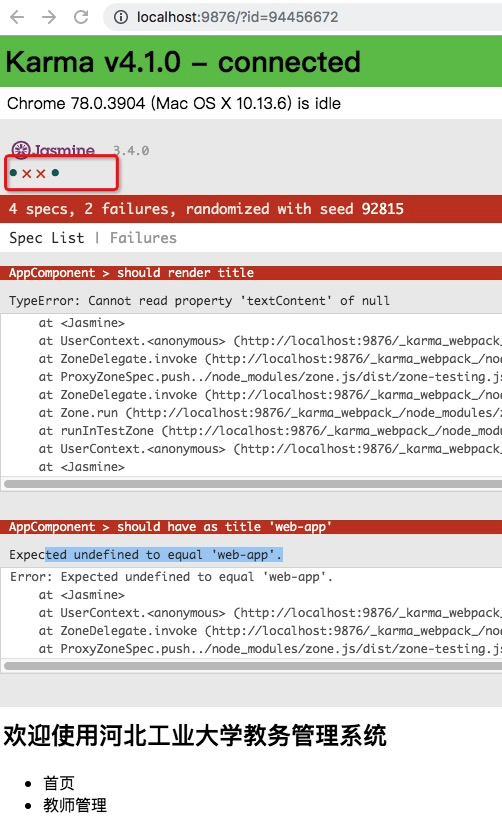Click the first passing spec dot
The image size is (502, 839).
point(13,173)
